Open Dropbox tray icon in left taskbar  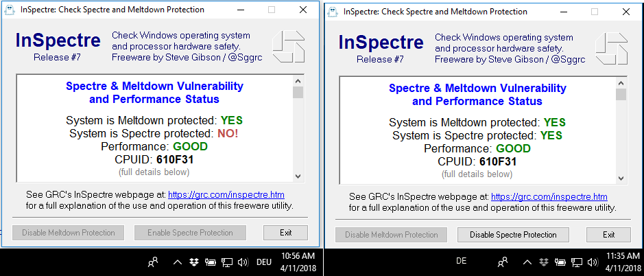(194, 262)
